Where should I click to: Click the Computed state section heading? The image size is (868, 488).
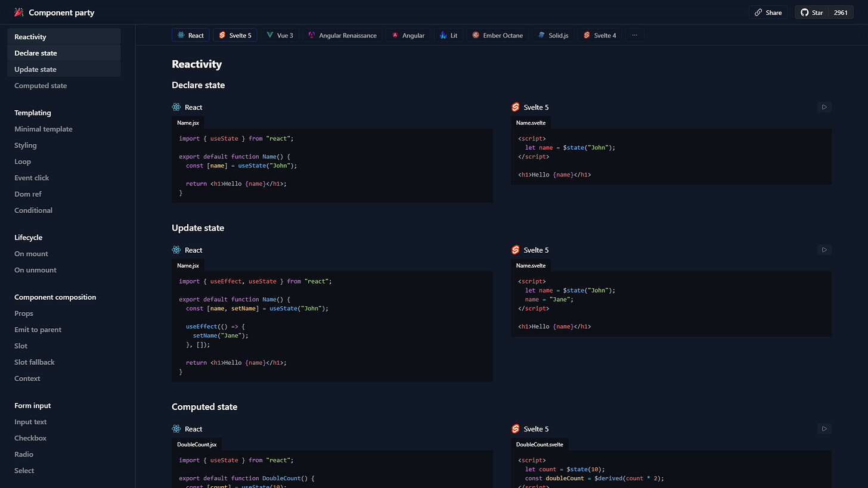[x=204, y=407]
